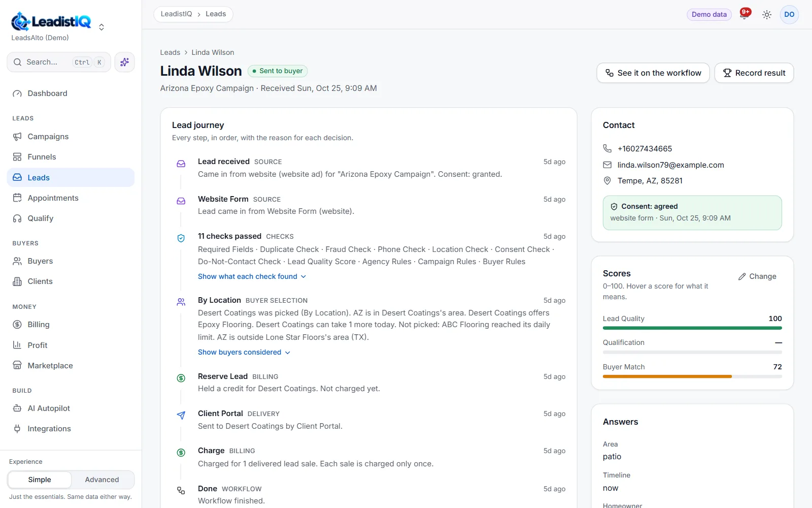Click the Demo data badge

(709, 14)
